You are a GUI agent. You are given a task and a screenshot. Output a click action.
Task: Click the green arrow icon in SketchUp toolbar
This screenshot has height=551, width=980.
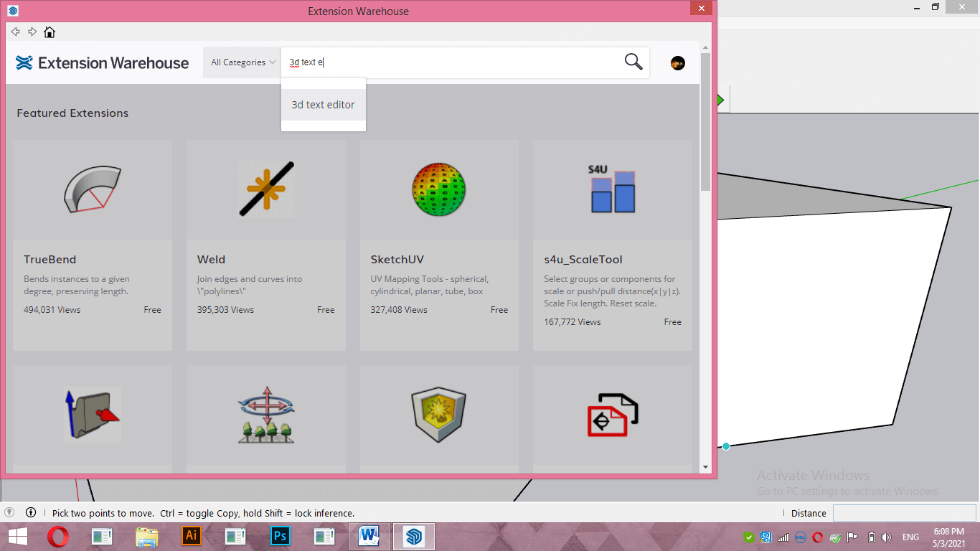(720, 100)
